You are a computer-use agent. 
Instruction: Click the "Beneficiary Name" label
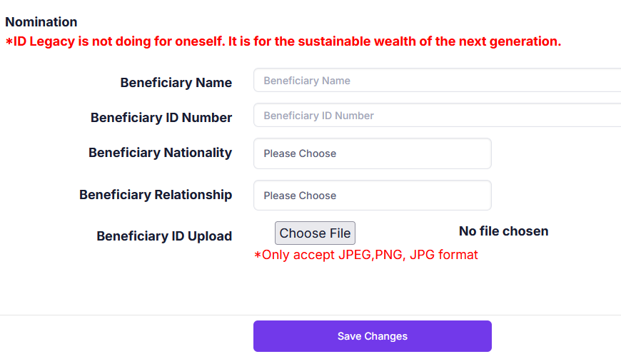coord(176,83)
